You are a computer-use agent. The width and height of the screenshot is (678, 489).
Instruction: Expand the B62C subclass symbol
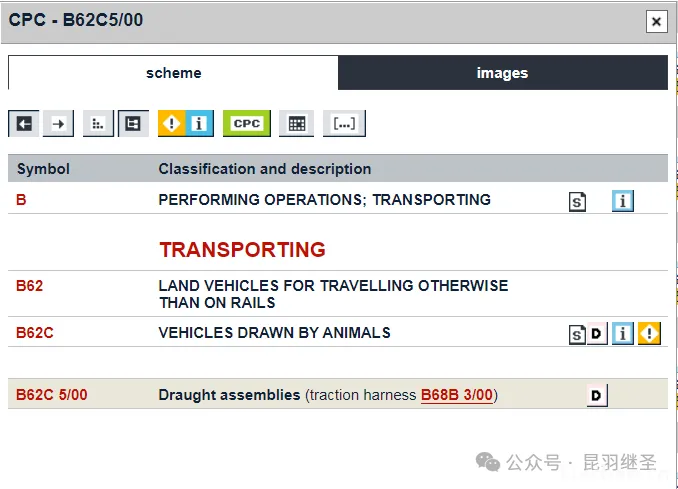[34, 333]
